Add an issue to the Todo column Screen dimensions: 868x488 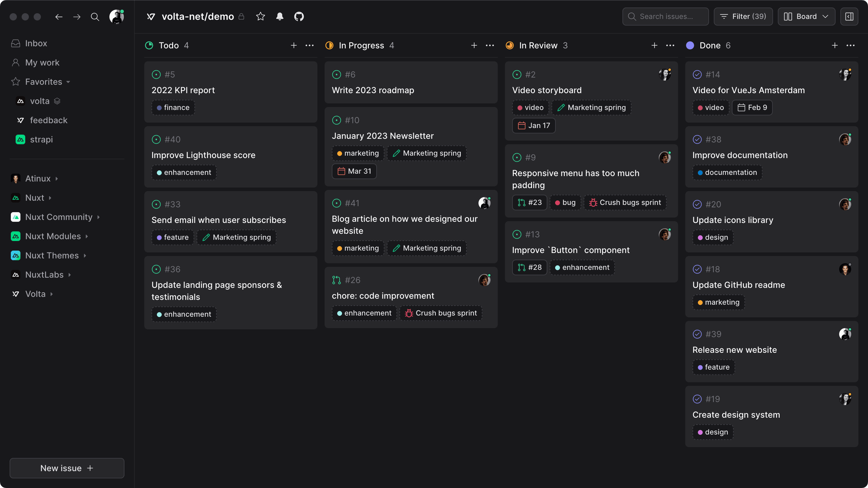click(293, 45)
